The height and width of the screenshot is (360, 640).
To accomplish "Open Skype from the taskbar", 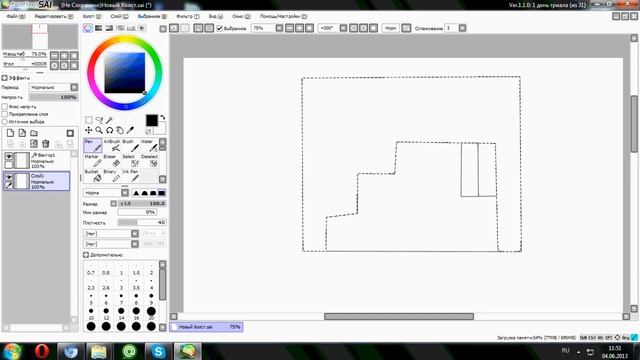I will click(158, 351).
